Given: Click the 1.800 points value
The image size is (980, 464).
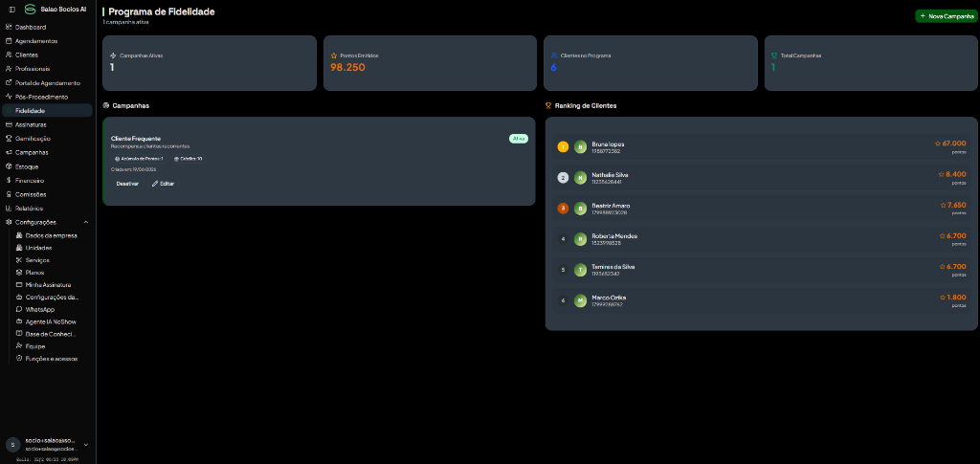Looking at the screenshot, I should point(956,298).
